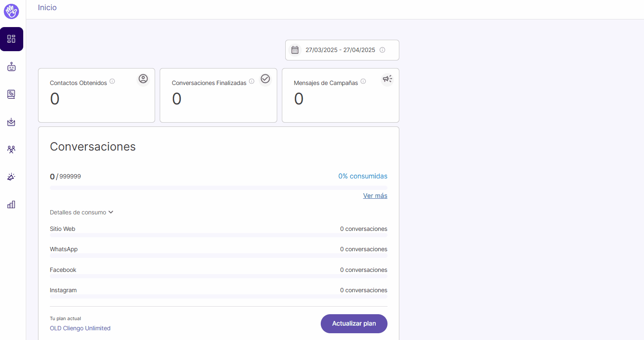Viewport: 644px width, 340px height.
Task: Select the dashboard grid icon in the sidebar
Action: tap(11, 39)
